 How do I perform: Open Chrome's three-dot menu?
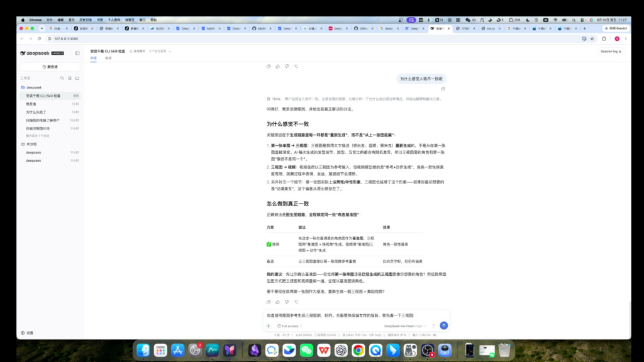(626, 38)
